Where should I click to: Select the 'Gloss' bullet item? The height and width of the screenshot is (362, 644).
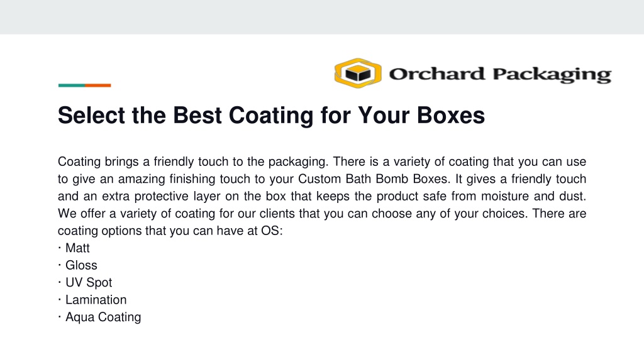[81, 265]
